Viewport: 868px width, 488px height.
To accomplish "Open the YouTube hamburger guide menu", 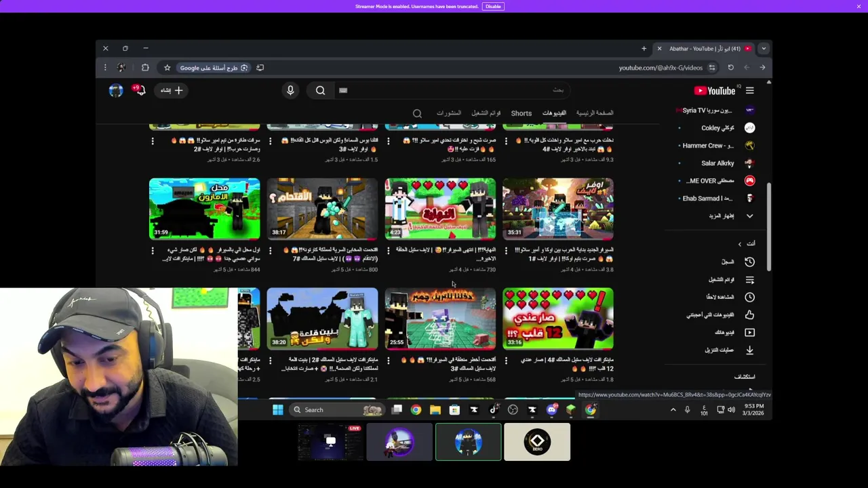I will (749, 90).
